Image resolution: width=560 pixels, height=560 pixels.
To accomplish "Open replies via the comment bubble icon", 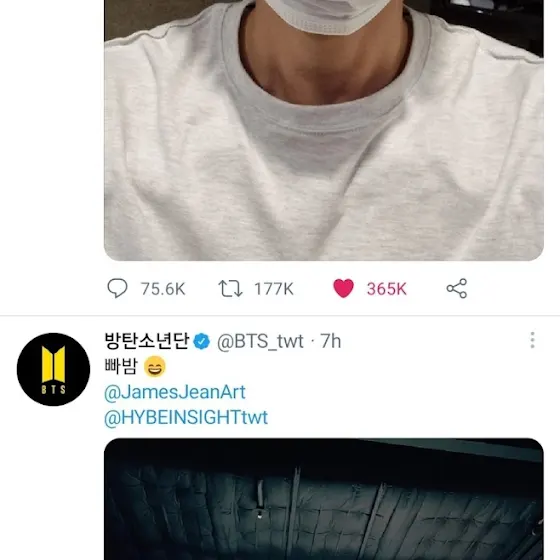I will pyautogui.click(x=117, y=288).
